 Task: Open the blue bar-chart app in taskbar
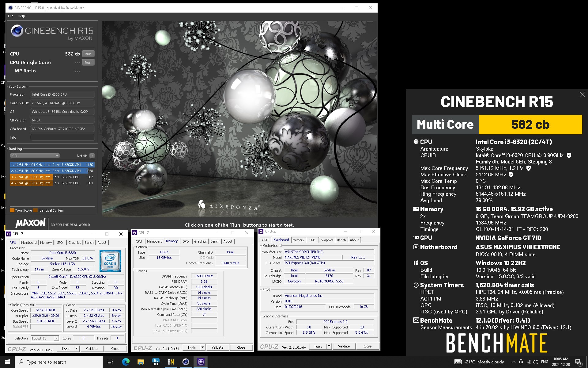pyautogui.click(x=156, y=362)
